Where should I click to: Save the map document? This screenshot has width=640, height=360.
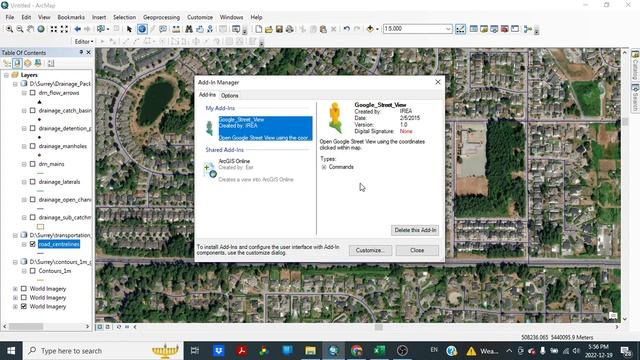pos(279,29)
